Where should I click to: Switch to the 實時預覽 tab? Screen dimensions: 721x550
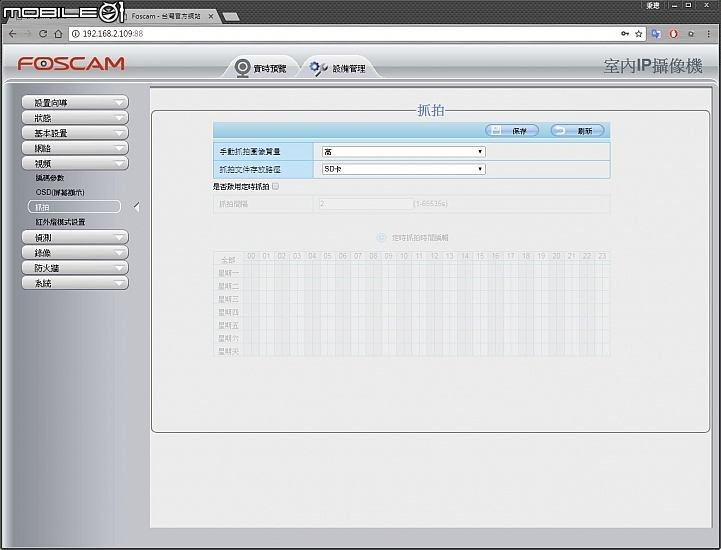[x=260, y=68]
